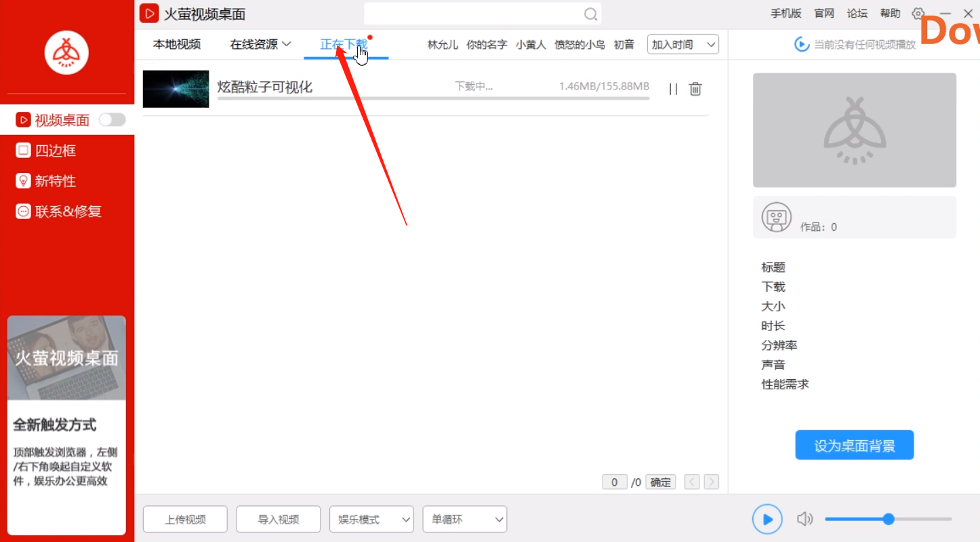The width and height of the screenshot is (980, 542).
Task: Open the 单循环 loop mode dropdown
Action: 464,519
